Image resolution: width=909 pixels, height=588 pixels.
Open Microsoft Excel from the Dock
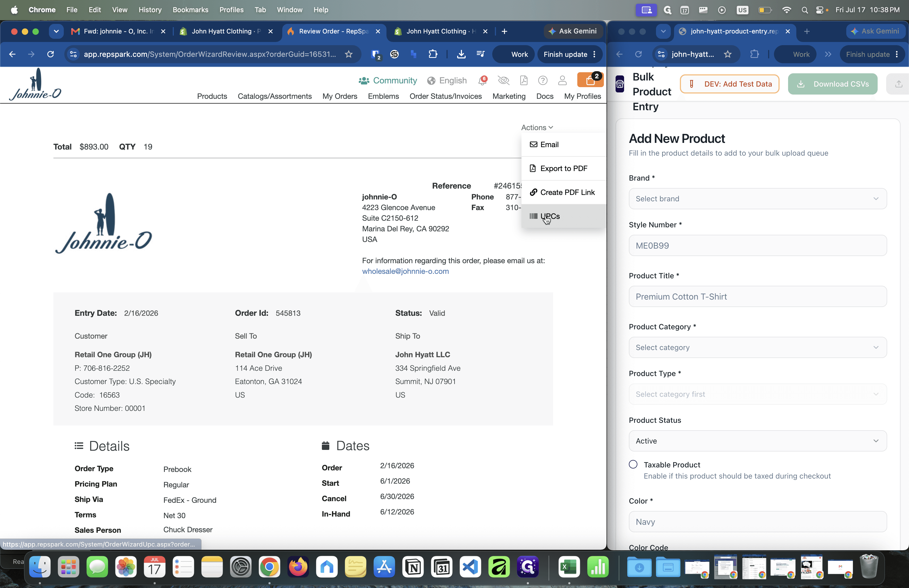coord(569,567)
